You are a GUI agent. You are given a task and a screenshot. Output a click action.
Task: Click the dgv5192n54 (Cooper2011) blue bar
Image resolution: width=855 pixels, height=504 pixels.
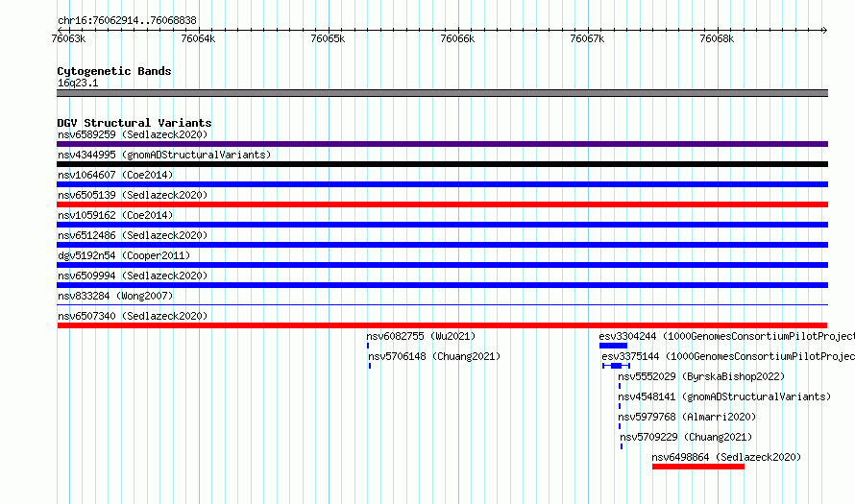coord(442,265)
